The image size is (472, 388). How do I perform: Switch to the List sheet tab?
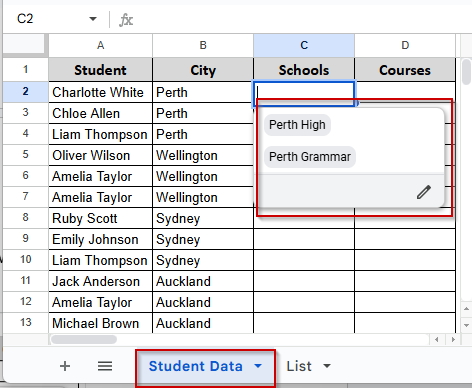pyautogui.click(x=299, y=366)
